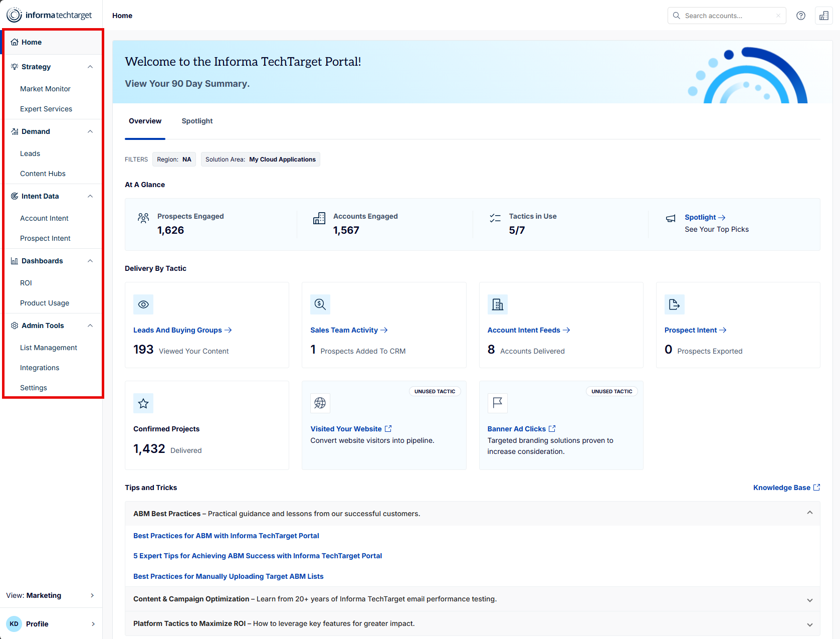Viewport: 840px width, 639px height.
Task: Click the Prospect Intent export icon
Action: [x=675, y=304]
